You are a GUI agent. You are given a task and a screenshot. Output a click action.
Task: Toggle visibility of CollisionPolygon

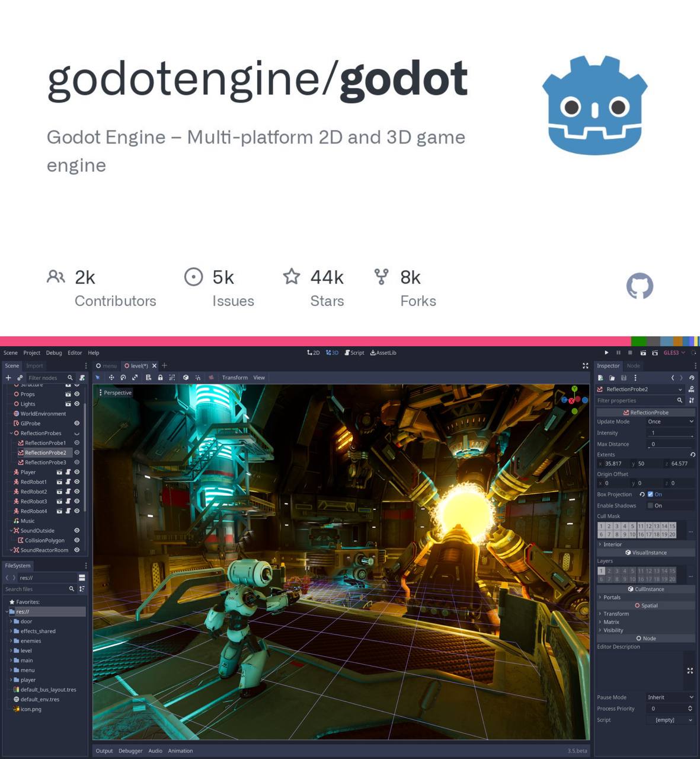pos(77,540)
